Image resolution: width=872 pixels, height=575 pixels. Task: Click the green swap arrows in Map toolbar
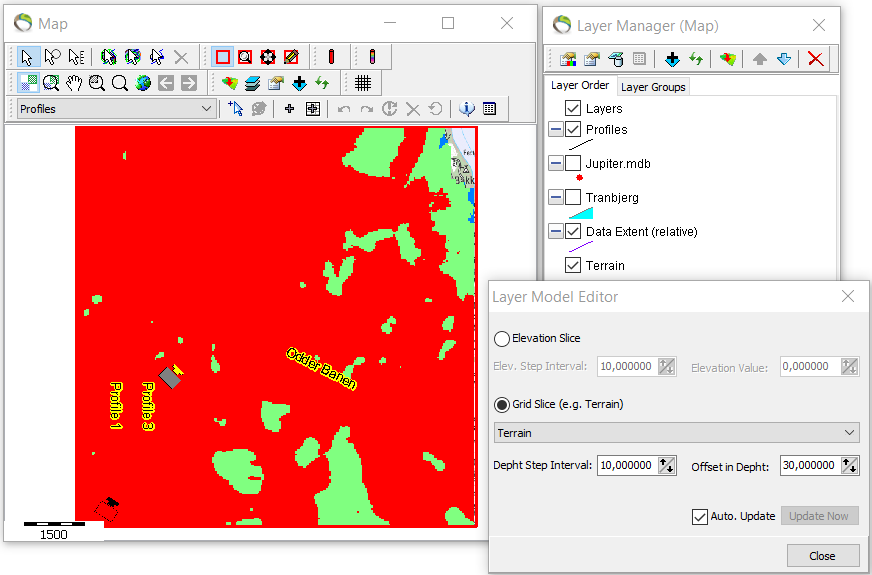pyautogui.click(x=322, y=83)
